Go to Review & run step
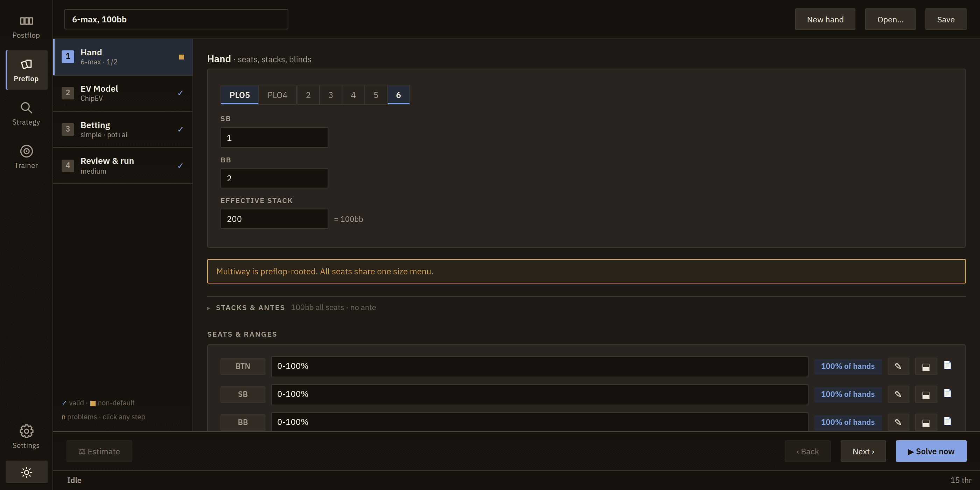 123,166
